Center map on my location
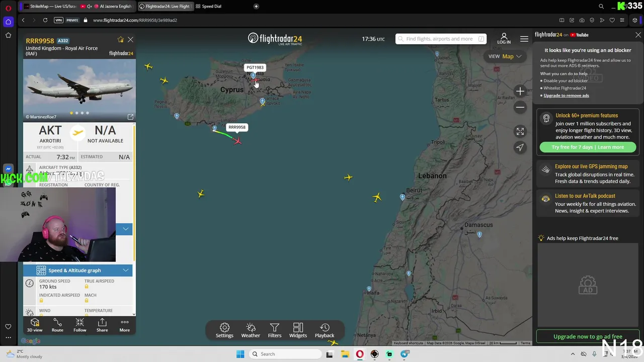 pos(520,147)
